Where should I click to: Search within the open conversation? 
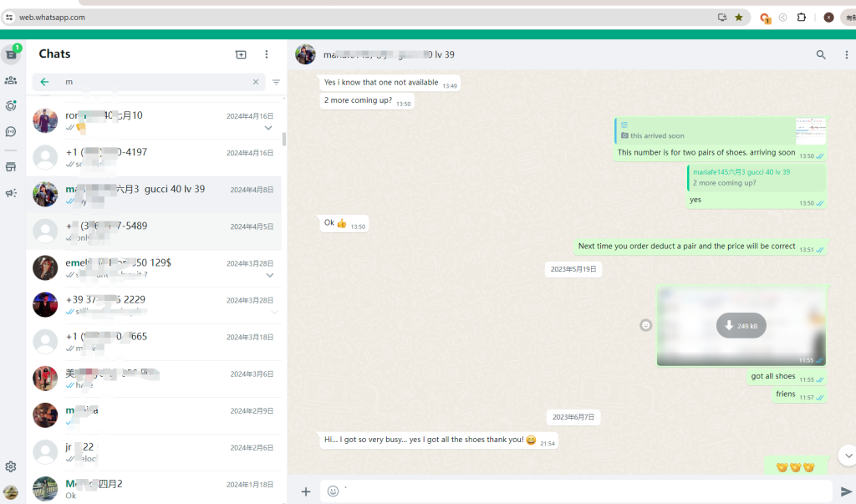coord(821,55)
